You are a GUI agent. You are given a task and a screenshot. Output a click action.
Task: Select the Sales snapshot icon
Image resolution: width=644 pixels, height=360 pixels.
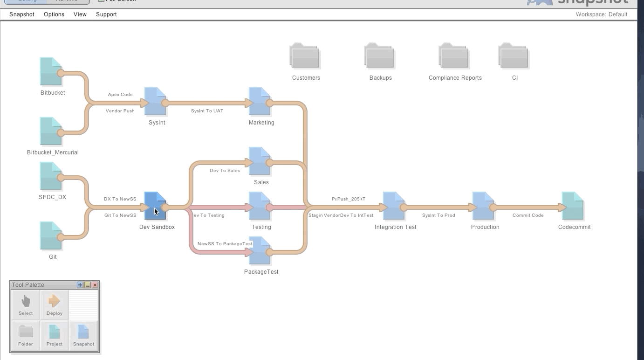(260, 161)
